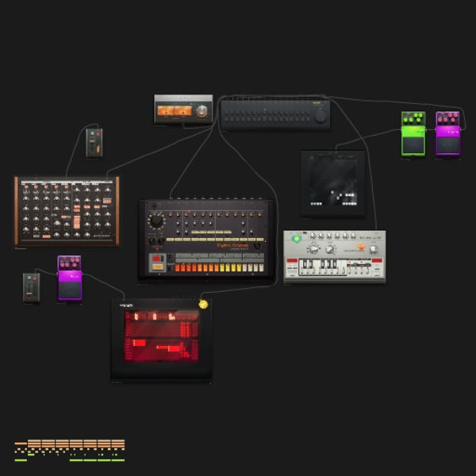
Task: Click bottom-right lit cells in the Tonematrix grid
Action: [x=349, y=204]
